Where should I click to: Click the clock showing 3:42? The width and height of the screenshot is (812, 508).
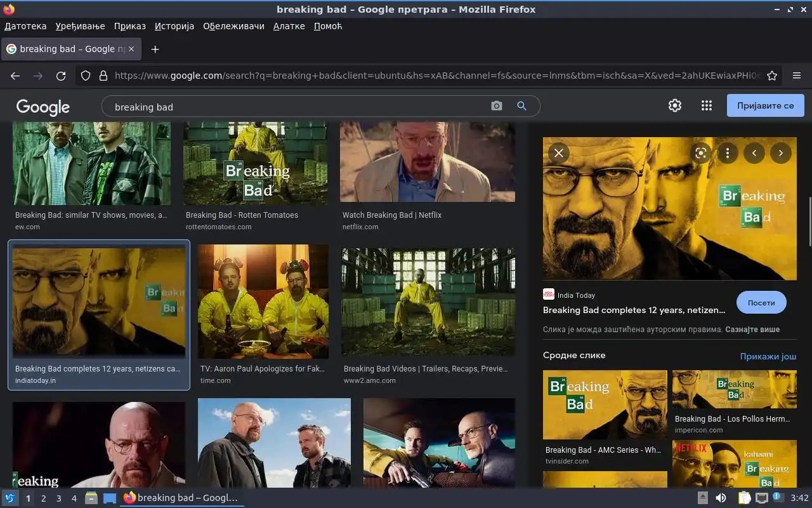coord(799,498)
